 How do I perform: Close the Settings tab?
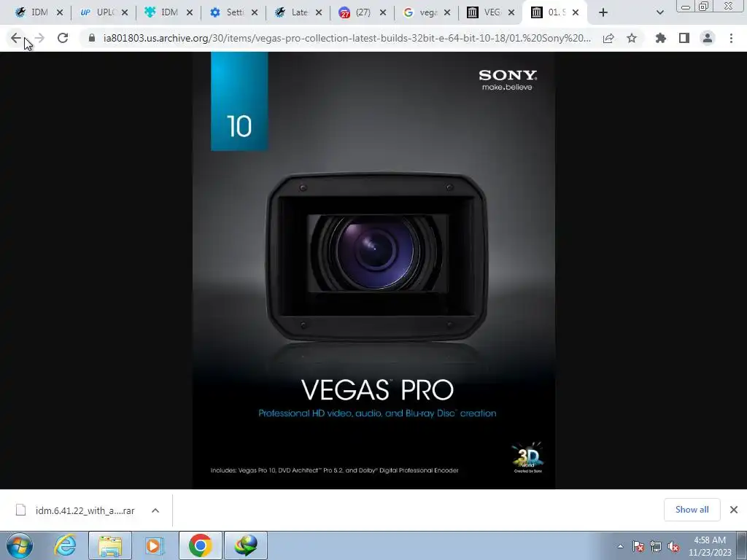pos(255,12)
